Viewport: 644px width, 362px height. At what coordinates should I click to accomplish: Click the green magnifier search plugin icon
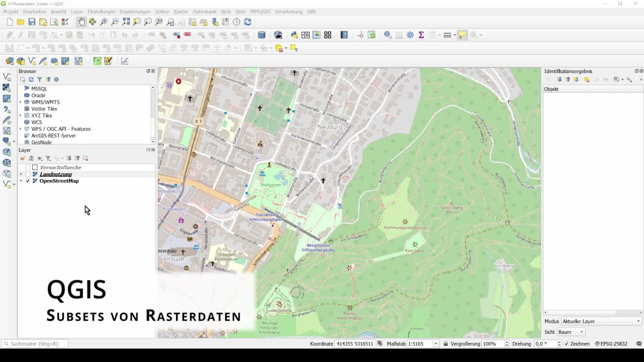click(x=97, y=61)
